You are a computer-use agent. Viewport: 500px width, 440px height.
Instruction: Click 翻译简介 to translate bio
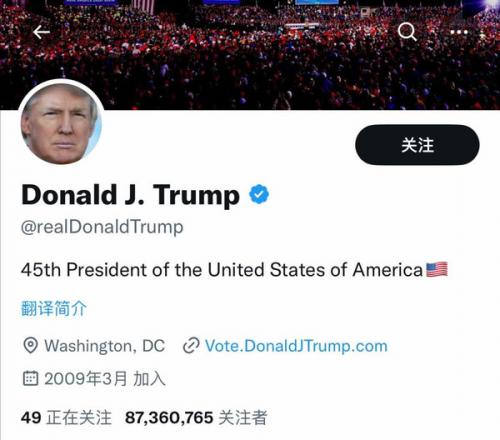coord(54,308)
